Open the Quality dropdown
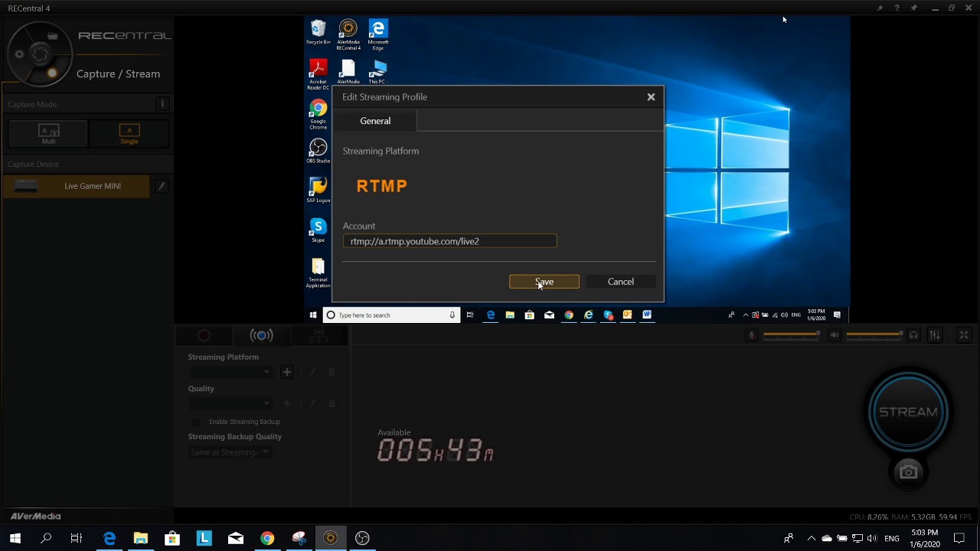The width and height of the screenshot is (980, 551). (230, 403)
